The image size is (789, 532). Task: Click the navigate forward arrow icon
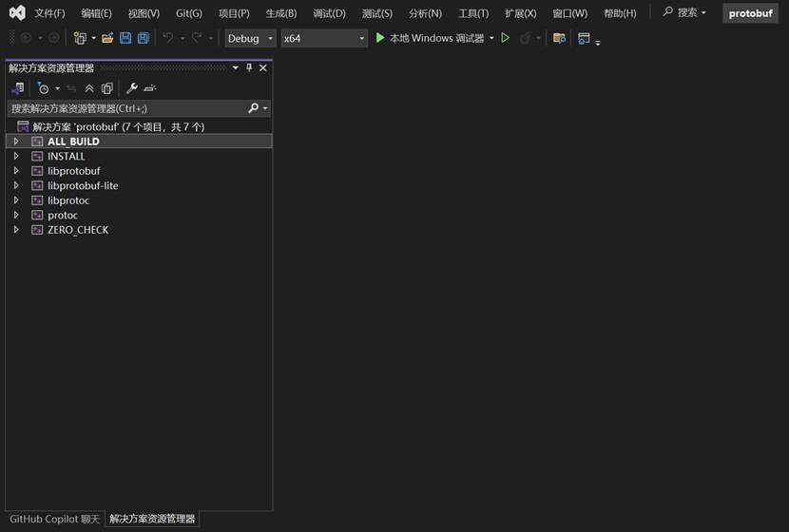(x=53, y=38)
